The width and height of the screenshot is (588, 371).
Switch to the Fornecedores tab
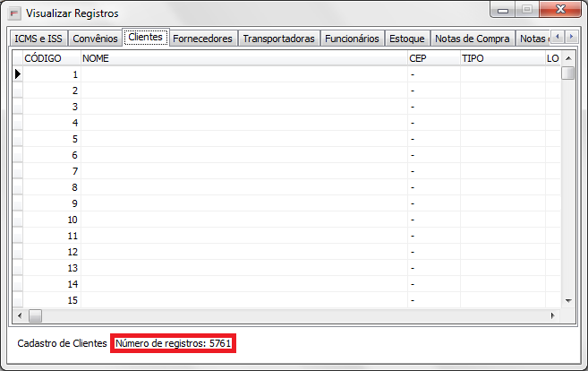point(202,39)
